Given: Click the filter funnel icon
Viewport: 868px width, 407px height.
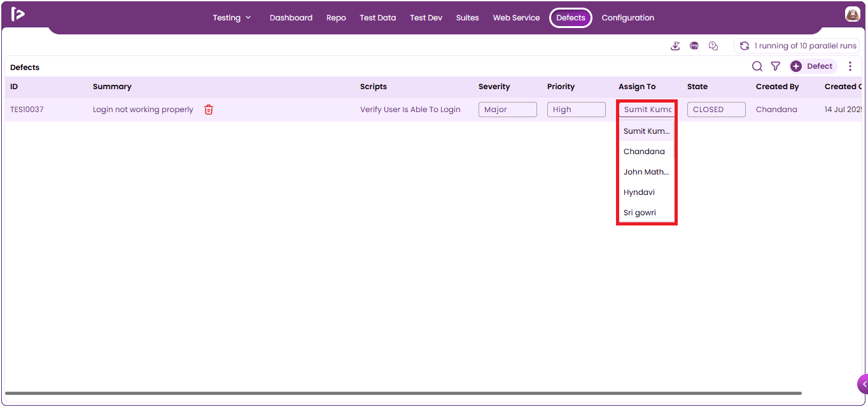Looking at the screenshot, I should tap(775, 66).
